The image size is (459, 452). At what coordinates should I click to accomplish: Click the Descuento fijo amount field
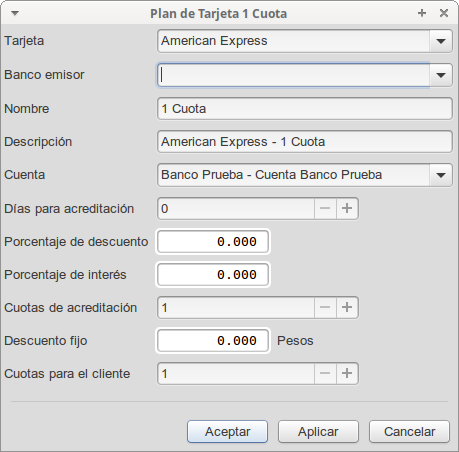[213, 341]
